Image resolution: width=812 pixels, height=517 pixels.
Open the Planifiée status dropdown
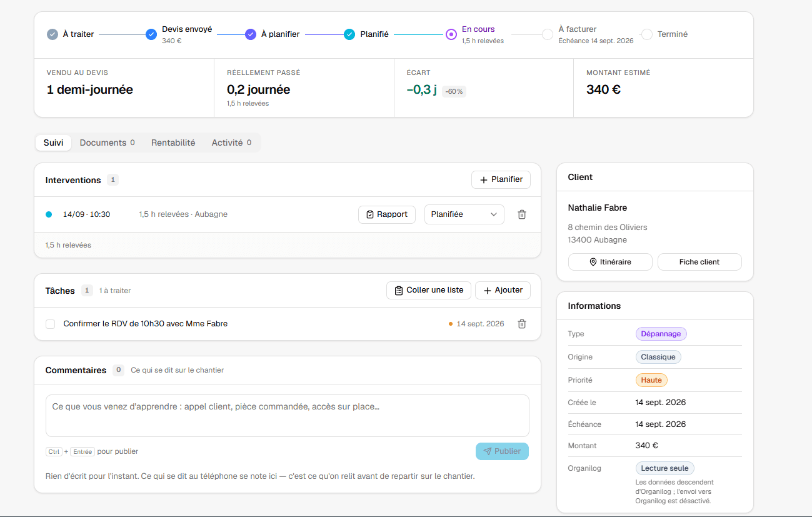click(464, 214)
